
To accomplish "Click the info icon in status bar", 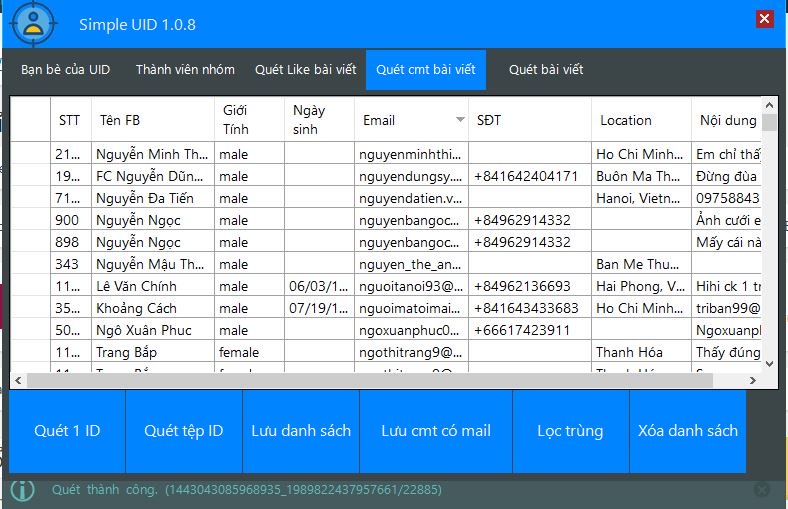I will tap(23, 489).
